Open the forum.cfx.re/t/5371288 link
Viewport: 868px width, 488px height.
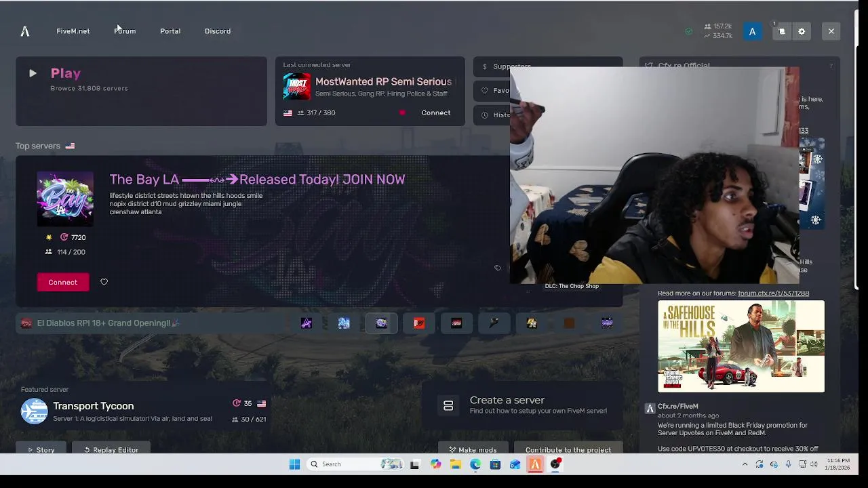tap(773, 293)
